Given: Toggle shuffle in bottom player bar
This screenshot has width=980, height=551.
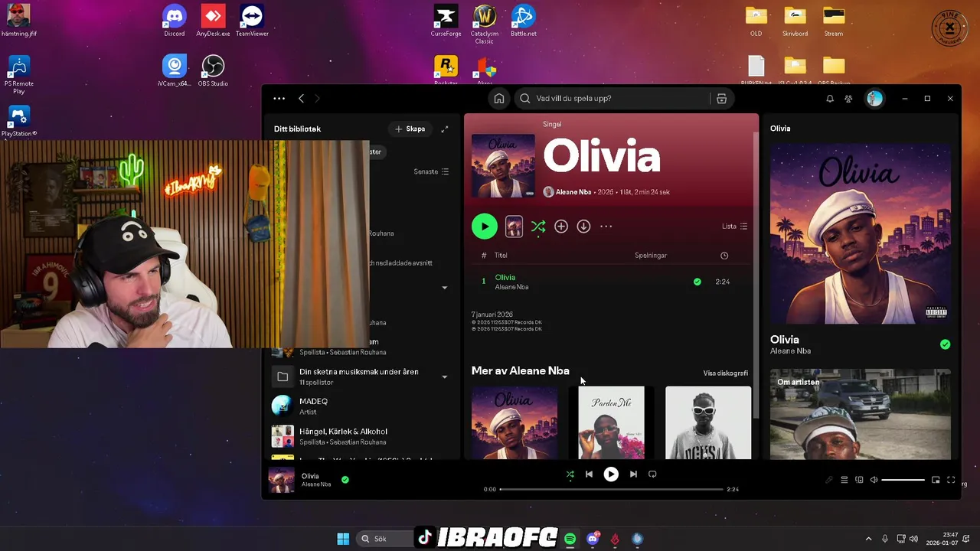Looking at the screenshot, I should click(570, 474).
